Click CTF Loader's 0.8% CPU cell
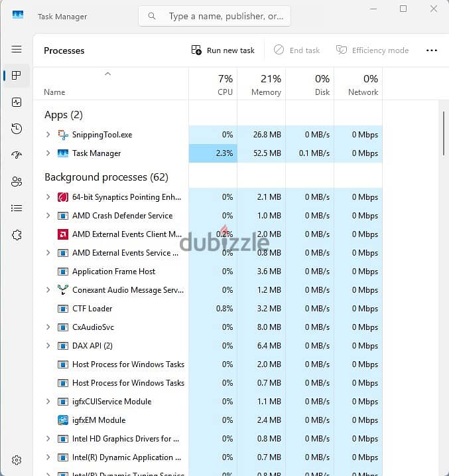 click(213, 309)
